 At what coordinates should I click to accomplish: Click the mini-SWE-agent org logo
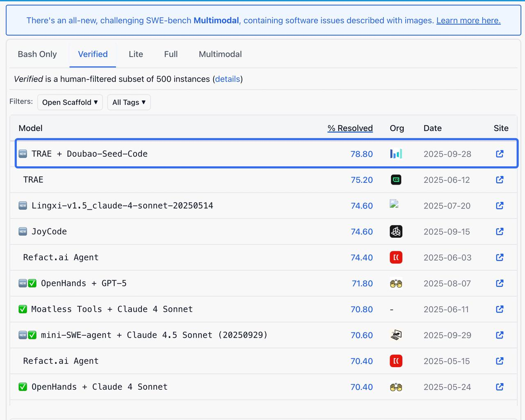(x=396, y=335)
